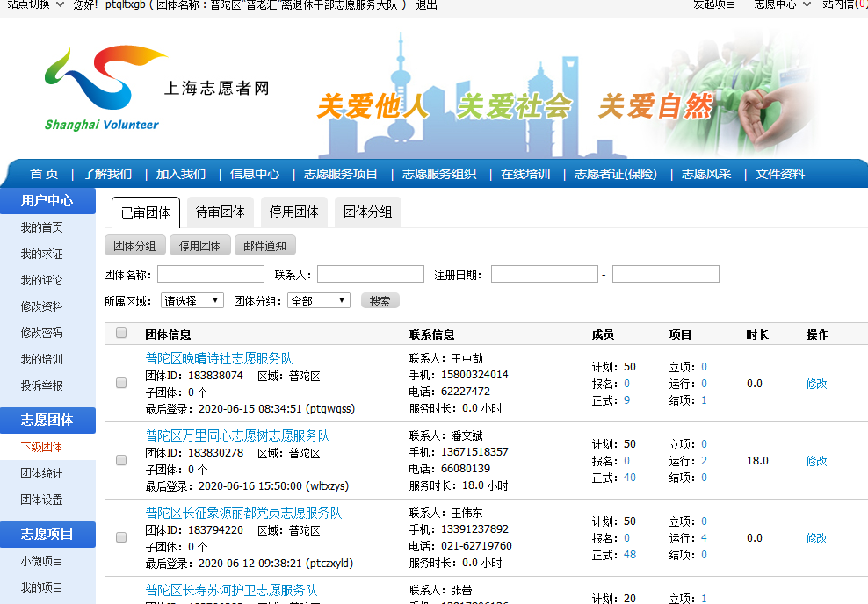This screenshot has height=604, width=868.
Task: Open the 所属区域 dropdown
Action: tap(192, 300)
